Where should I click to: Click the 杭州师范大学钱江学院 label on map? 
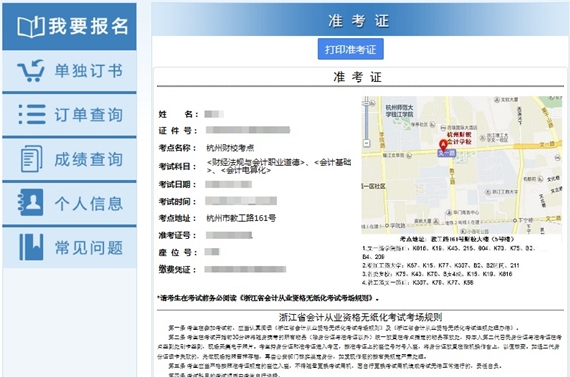point(399,111)
